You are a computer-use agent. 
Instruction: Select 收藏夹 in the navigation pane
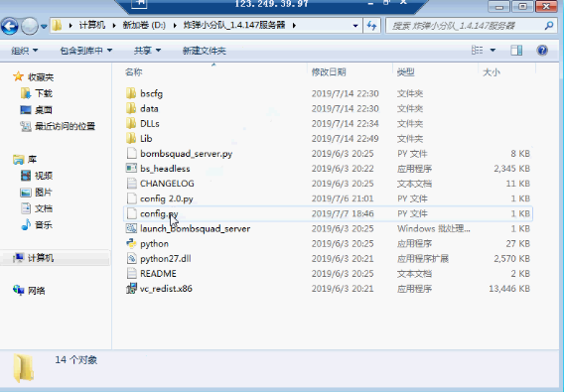click(41, 77)
